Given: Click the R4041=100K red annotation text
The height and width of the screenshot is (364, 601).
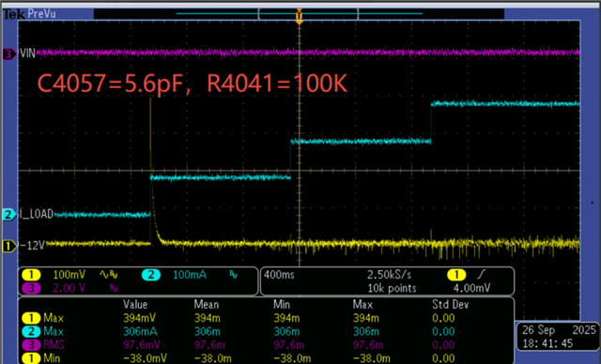Looking at the screenshot, I should tap(277, 83).
